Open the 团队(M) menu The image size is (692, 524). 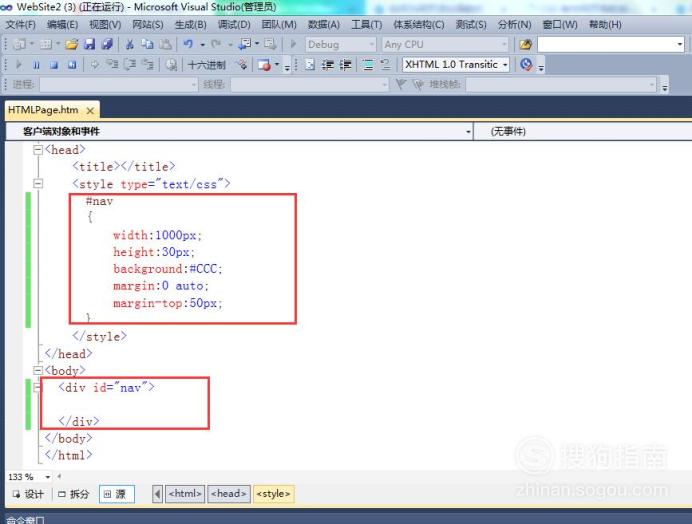coord(279,25)
